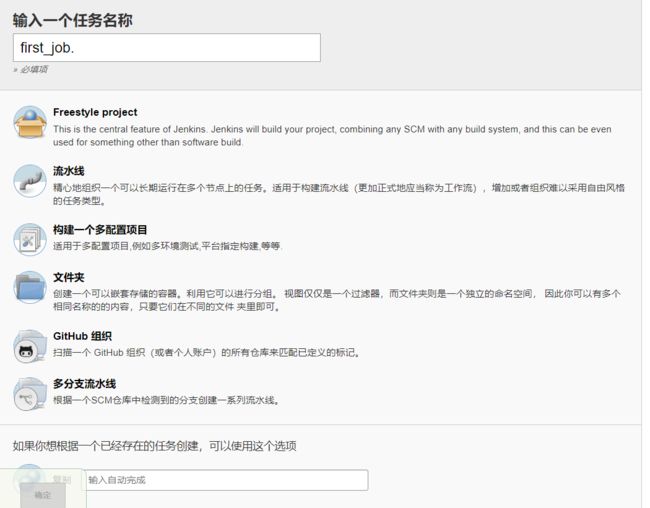The width and height of the screenshot is (650, 508).
Task: Click the 创建一个可以嵌套存储的容器 description
Action: pos(337,300)
